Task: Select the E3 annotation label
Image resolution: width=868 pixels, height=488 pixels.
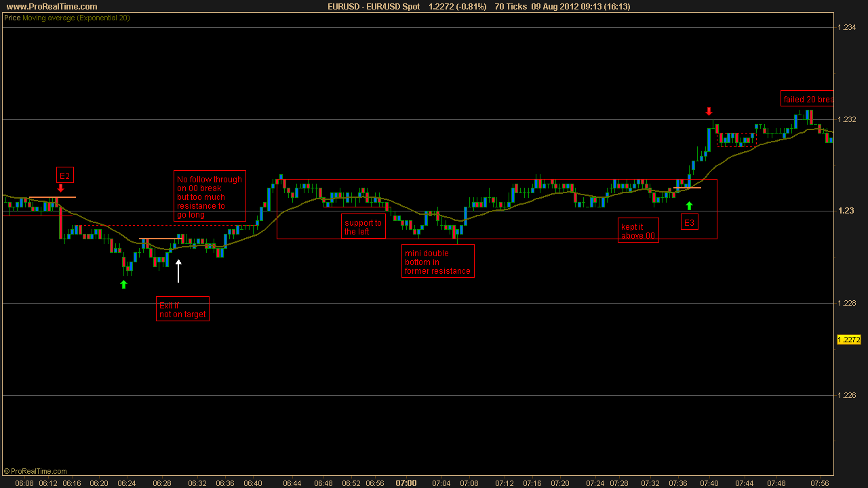Action: pyautogui.click(x=690, y=222)
